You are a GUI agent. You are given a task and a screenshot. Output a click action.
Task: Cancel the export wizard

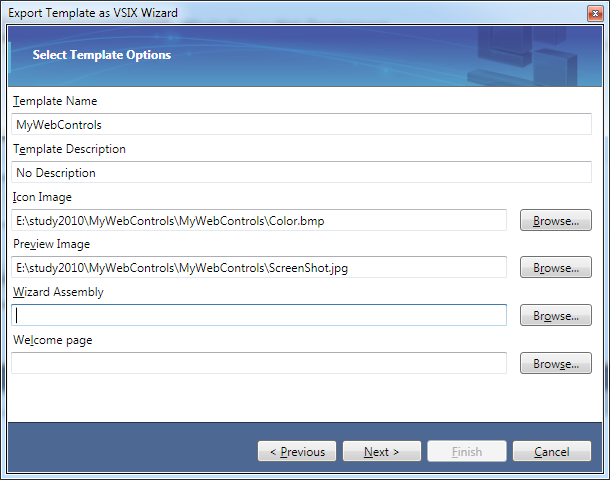pos(552,451)
